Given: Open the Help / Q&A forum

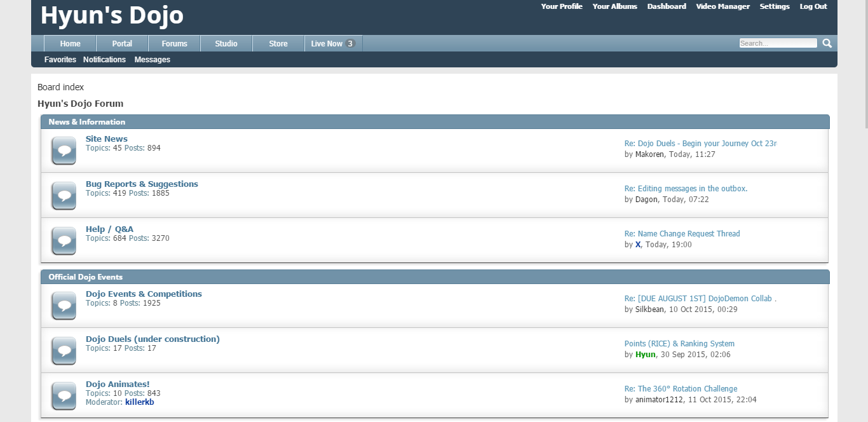Looking at the screenshot, I should click(x=109, y=229).
